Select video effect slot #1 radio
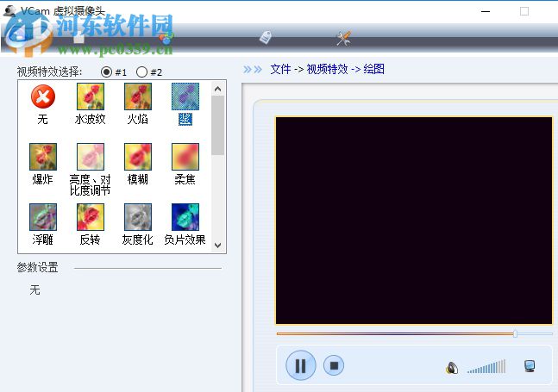Screen dimensions: 558x392 click(106, 72)
